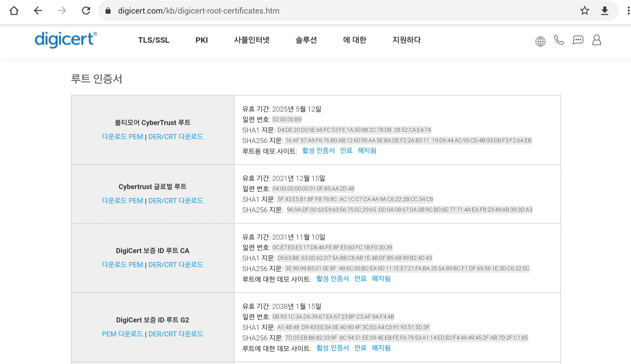
Task: Open the 사물인터넷 menu item
Action: [252, 40]
